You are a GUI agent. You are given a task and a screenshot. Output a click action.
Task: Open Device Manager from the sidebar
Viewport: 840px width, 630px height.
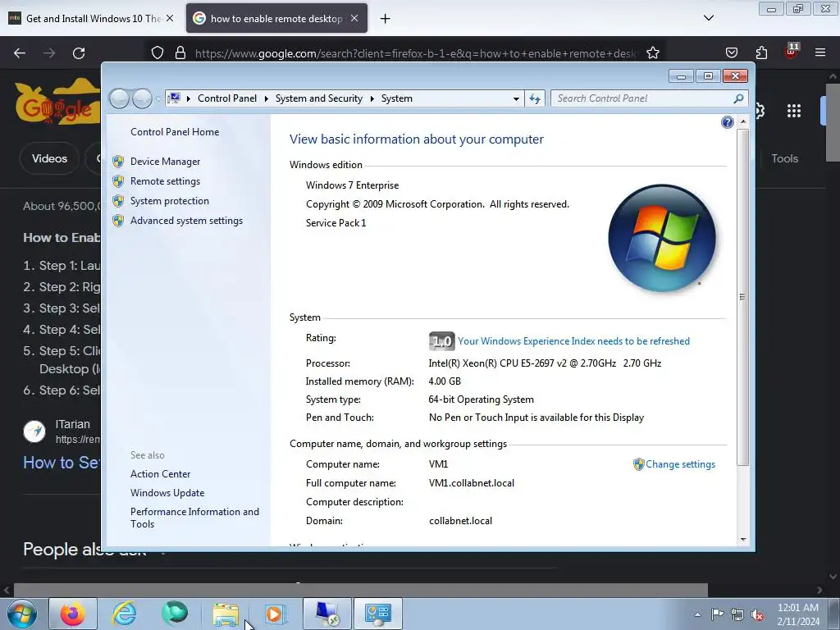(165, 162)
